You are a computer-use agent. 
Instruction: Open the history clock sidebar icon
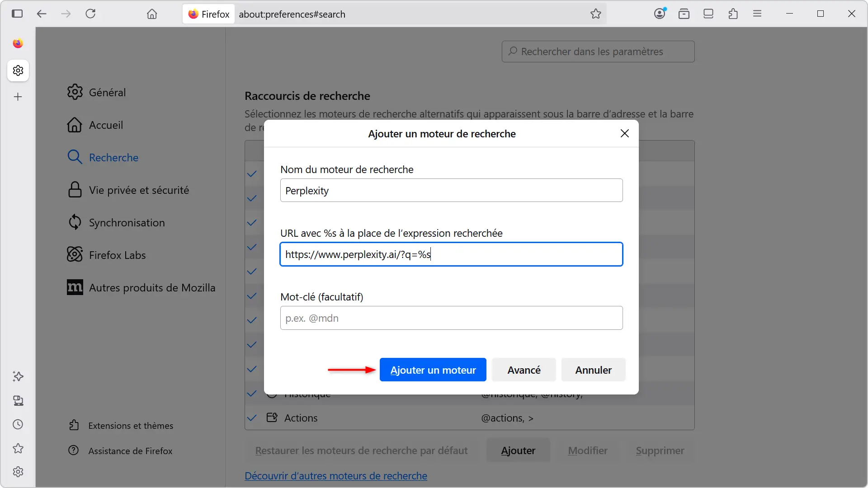(18, 424)
